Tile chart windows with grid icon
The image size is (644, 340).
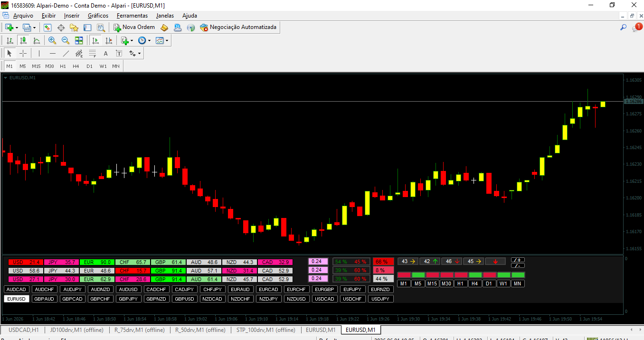(79, 40)
